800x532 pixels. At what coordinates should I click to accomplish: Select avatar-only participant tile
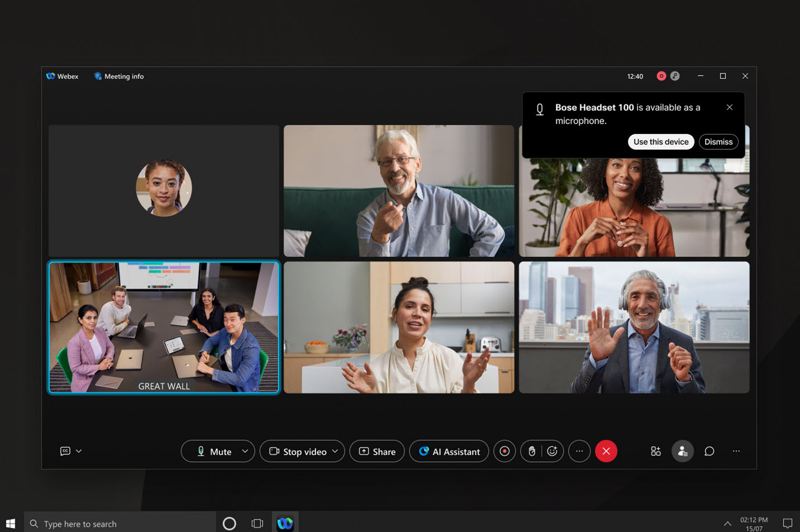164,191
